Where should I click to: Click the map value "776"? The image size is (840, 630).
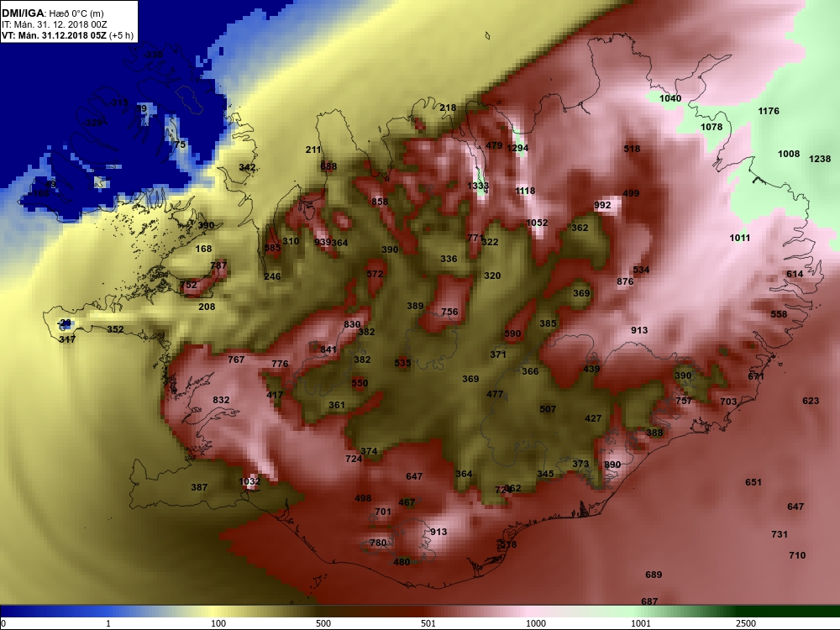click(280, 364)
